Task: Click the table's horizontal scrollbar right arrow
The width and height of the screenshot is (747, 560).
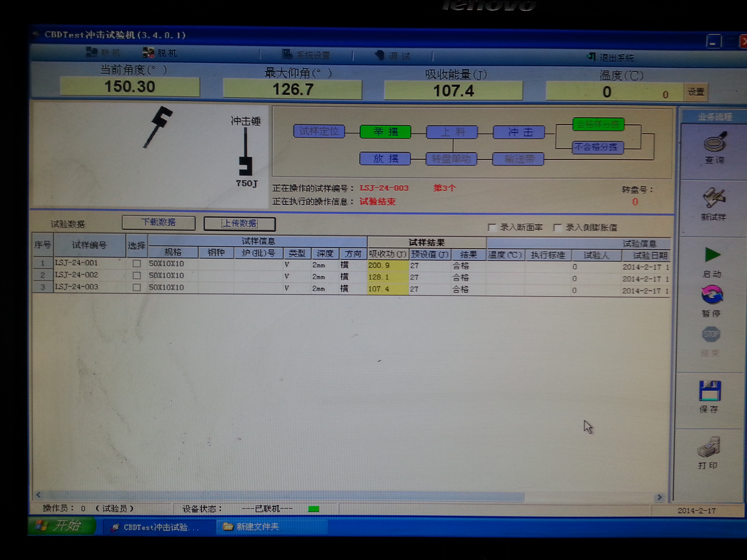Action: click(660, 497)
